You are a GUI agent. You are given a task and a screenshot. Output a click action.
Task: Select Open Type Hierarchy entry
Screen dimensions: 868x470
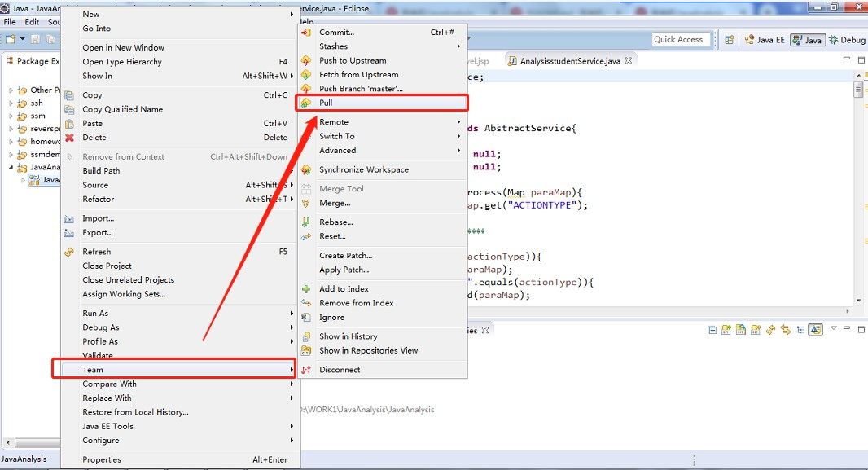181,61
